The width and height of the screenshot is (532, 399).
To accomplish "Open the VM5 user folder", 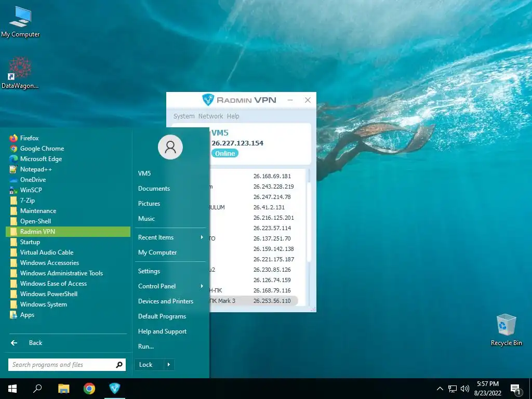I will [x=144, y=174].
